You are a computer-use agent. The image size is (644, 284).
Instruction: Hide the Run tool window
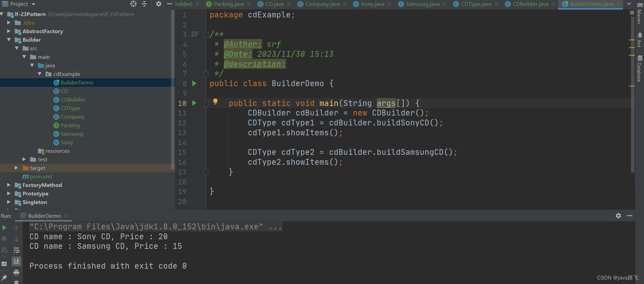point(630,216)
